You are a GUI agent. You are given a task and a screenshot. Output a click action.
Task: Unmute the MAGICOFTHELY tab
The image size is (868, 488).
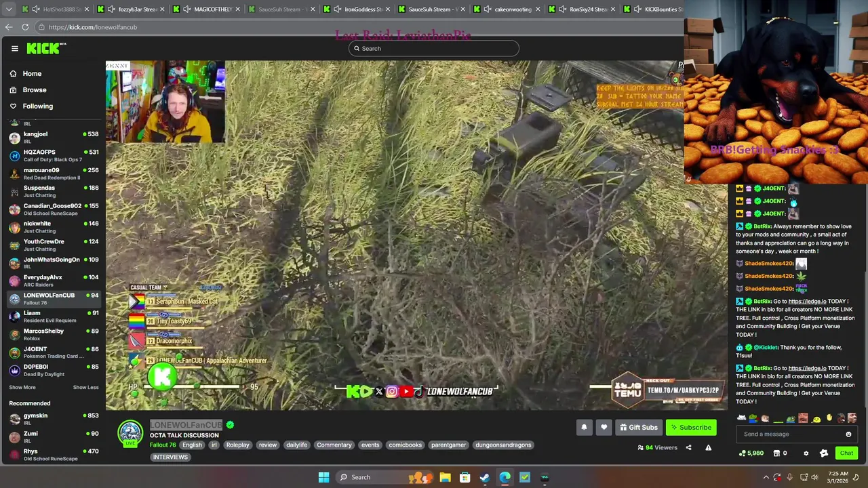187,9
